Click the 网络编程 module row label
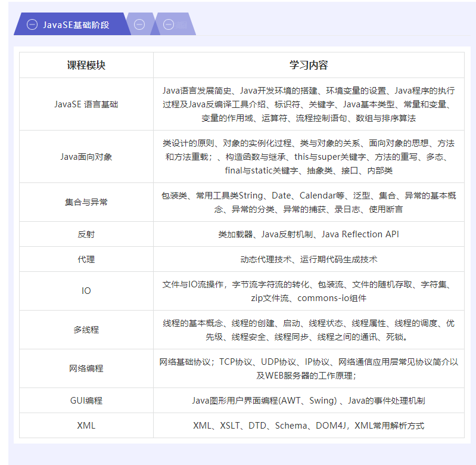The image size is (476, 465). coord(86,368)
